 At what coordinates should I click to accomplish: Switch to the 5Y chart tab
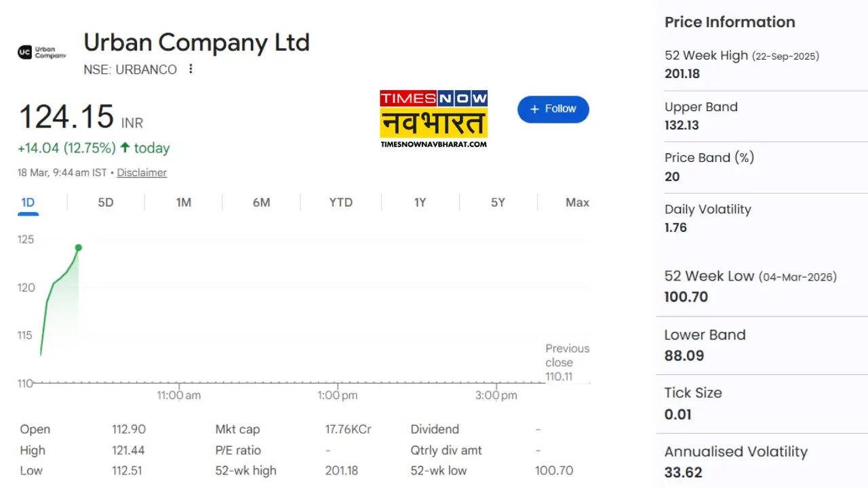point(498,203)
